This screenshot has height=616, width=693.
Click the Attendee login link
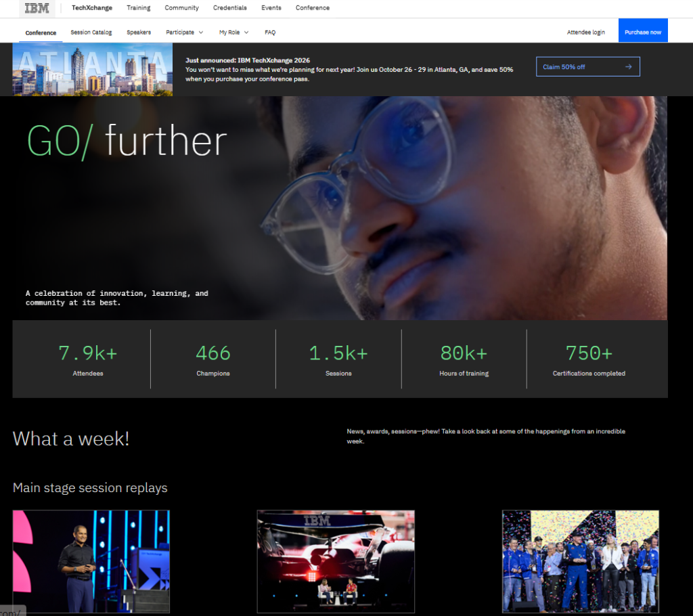coord(586,32)
